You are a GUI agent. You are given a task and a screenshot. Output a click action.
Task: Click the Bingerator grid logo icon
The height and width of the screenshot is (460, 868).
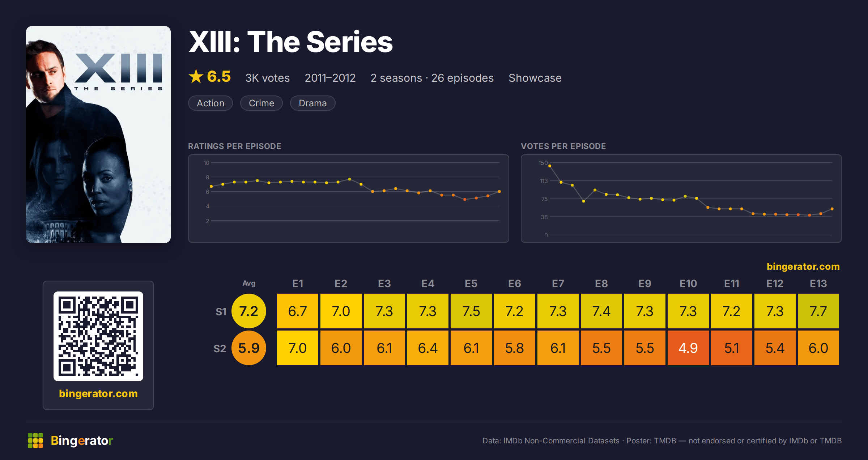tap(35, 440)
